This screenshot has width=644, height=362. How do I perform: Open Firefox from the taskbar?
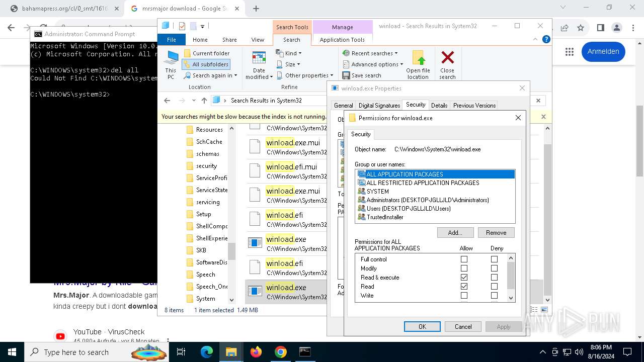point(256,352)
